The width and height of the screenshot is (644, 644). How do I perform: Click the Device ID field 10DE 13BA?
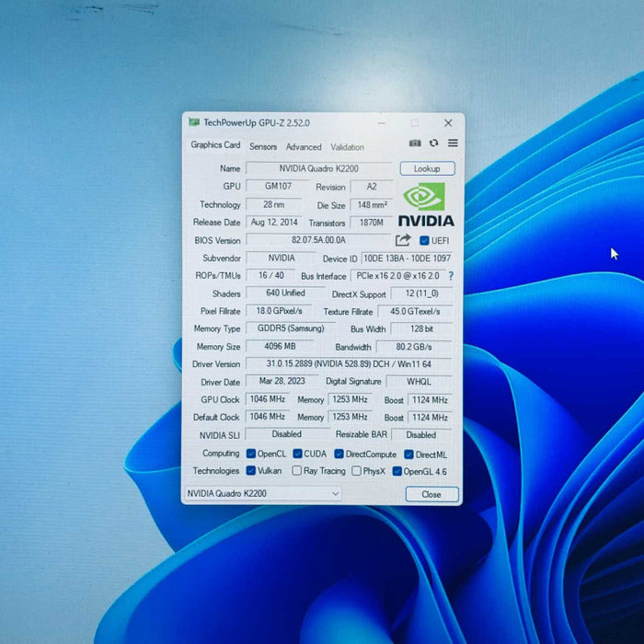pyautogui.click(x=407, y=258)
